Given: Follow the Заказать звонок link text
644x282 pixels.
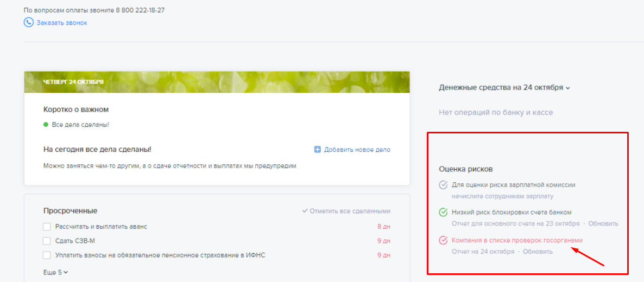Looking at the screenshot, I should [x=62, y=23].
